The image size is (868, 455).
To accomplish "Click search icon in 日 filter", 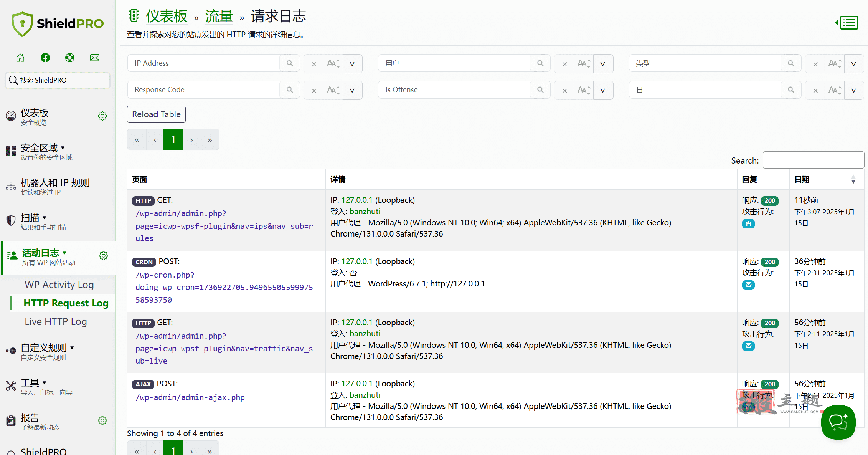I will click(791, 90).
